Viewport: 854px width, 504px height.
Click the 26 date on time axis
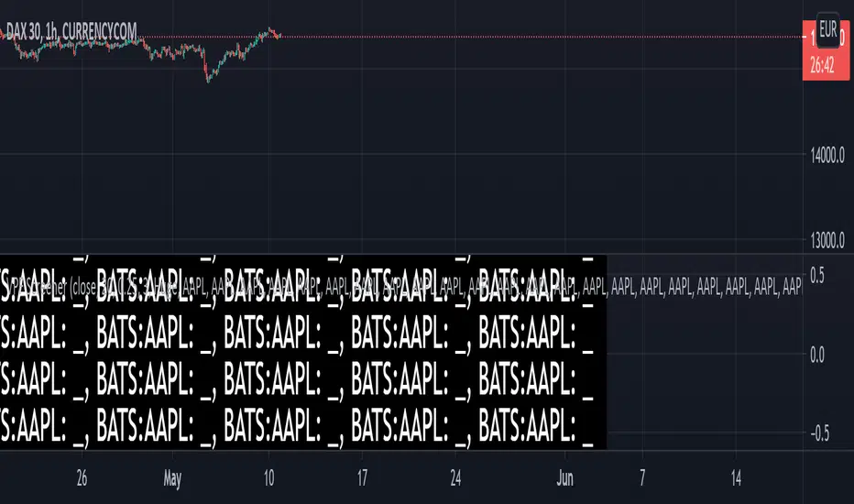click(82, 478)
